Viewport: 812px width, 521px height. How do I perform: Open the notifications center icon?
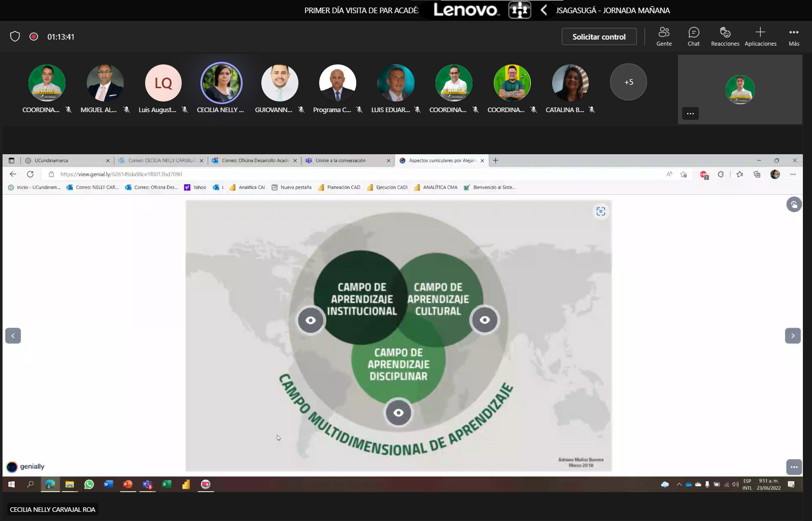click(x=791, y=484)
